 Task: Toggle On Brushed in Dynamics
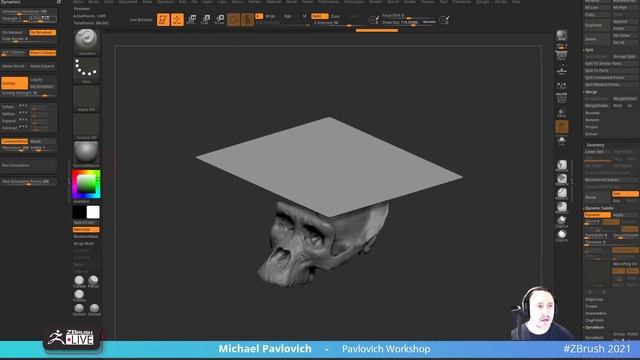(42, 32)
